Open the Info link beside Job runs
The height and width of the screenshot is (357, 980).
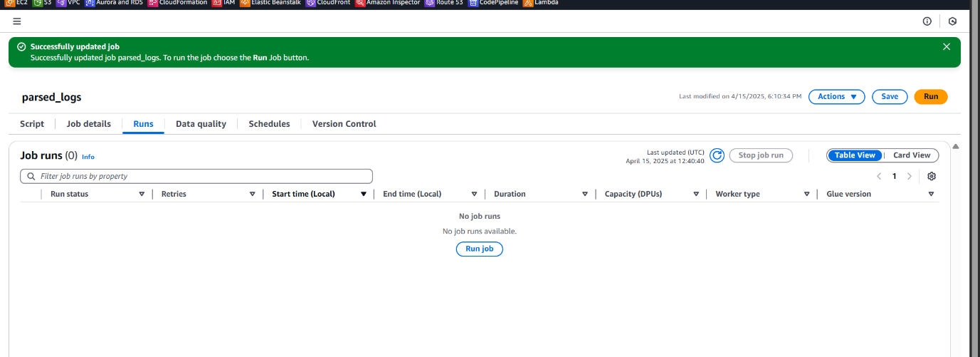(x=88, y=157)
